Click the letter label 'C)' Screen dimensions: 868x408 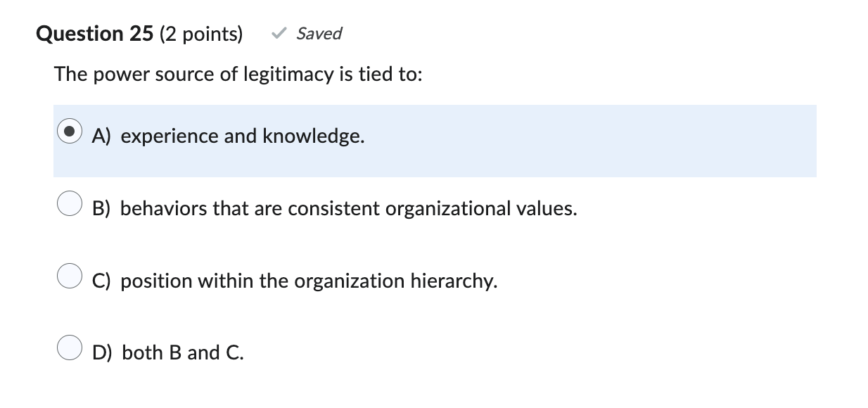click(101, 281)
